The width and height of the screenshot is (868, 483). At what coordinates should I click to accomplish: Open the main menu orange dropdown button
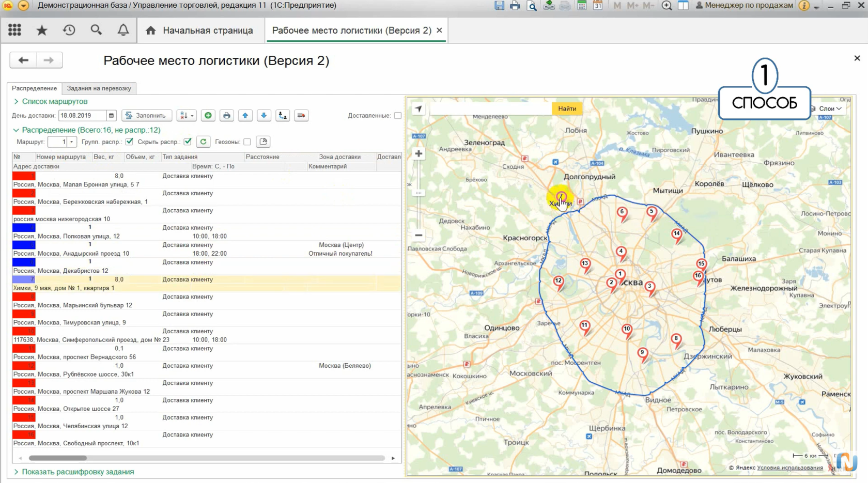point(23,6)
